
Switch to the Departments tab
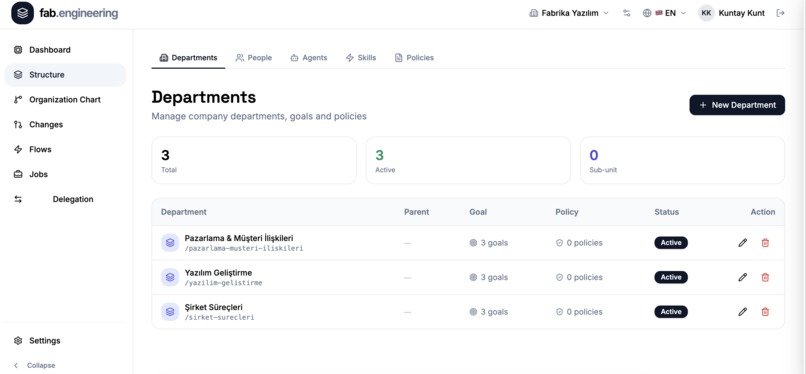(188, 58)
